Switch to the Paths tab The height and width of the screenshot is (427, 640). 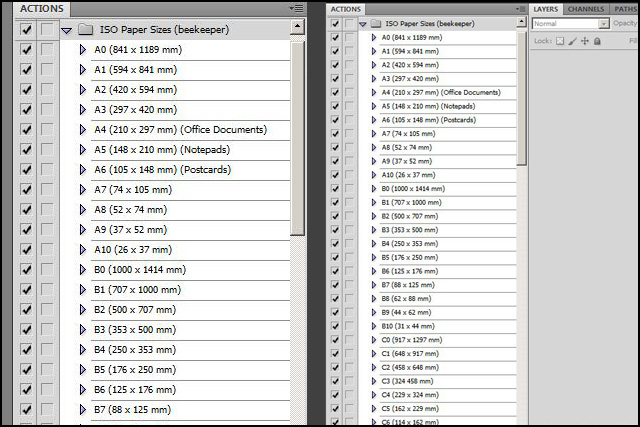625,9
